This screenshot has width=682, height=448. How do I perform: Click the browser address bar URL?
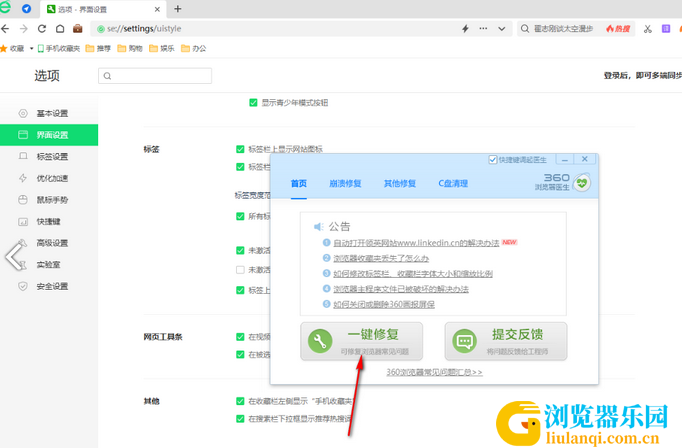point(144,29)
